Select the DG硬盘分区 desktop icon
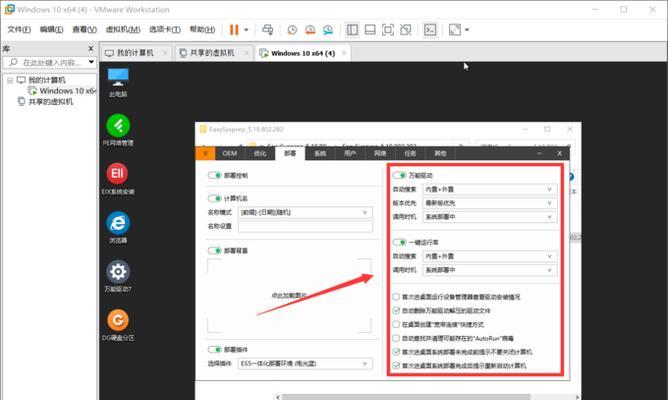Viewport: 668px width, 400px height. (118, 325)
